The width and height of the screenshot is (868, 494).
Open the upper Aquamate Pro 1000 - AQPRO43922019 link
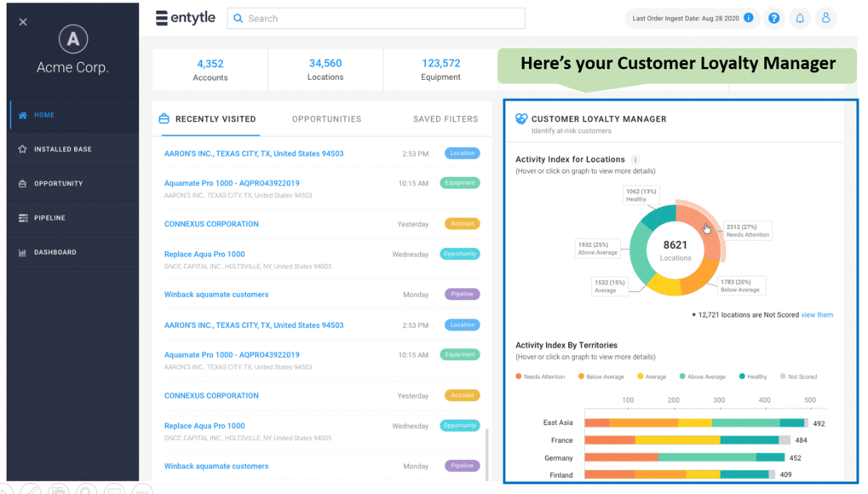click(232, 183)
